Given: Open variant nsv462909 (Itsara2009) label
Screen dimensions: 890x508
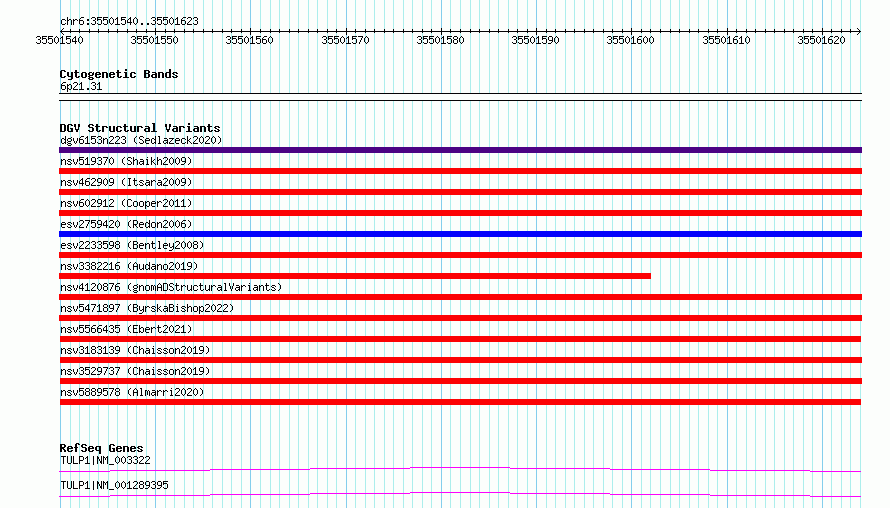Looking at the screenshot, I should (126, 182).
